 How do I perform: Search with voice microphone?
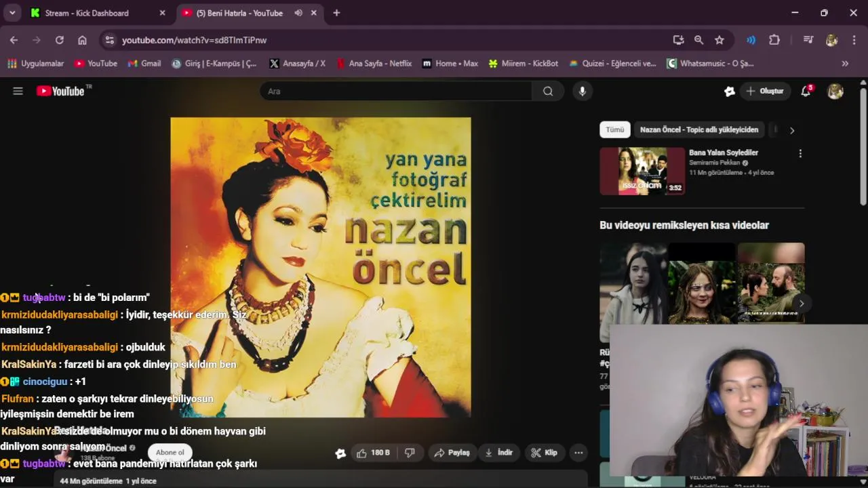click(582, 91)
